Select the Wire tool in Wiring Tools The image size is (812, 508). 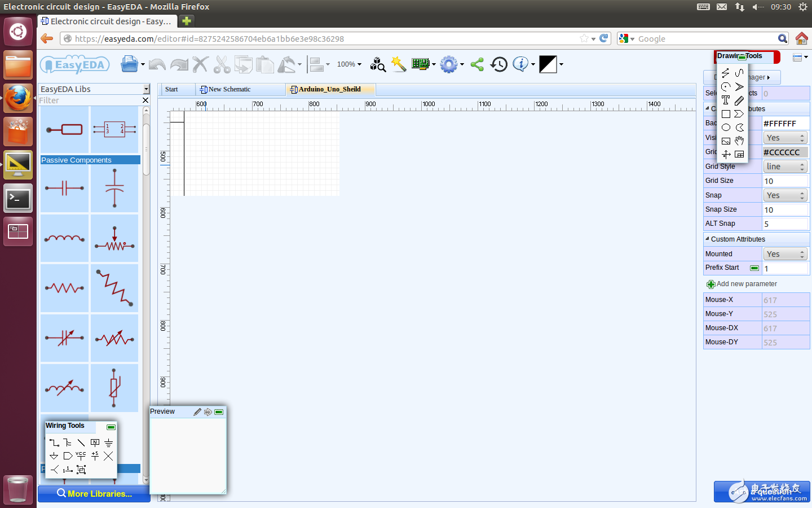54,443
